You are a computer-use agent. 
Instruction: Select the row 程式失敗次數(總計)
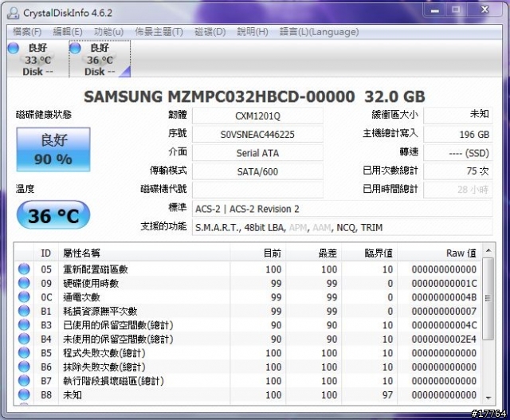[248, 353]
